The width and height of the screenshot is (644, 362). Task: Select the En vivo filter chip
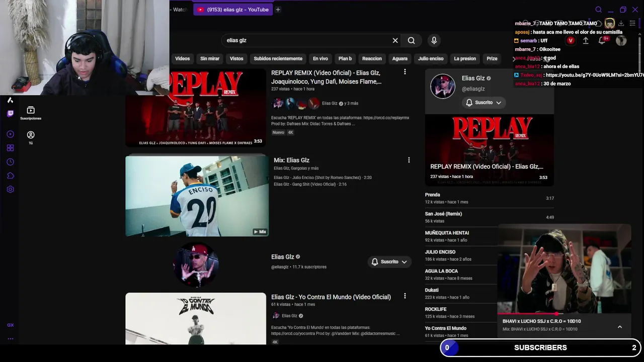[x=320, y=59]
